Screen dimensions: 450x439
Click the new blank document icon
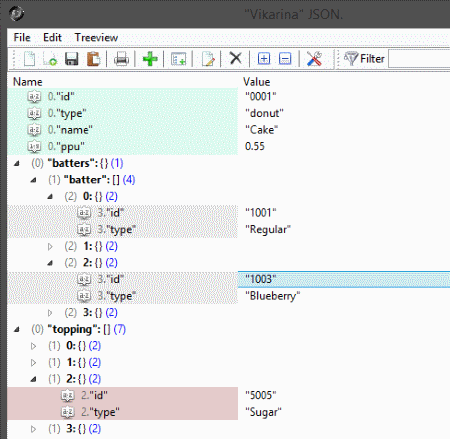tap(29, 59)
